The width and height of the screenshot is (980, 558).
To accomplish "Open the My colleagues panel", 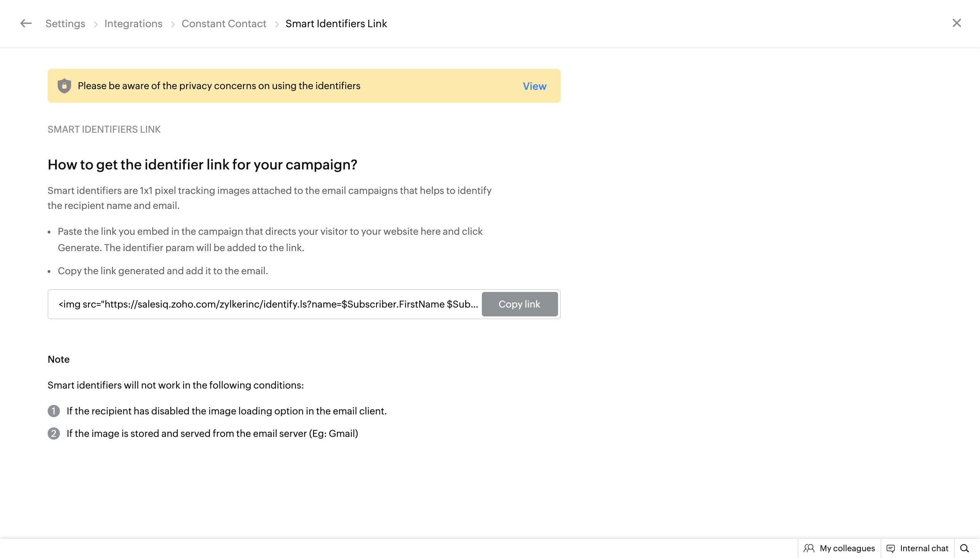I will (839, 548).
